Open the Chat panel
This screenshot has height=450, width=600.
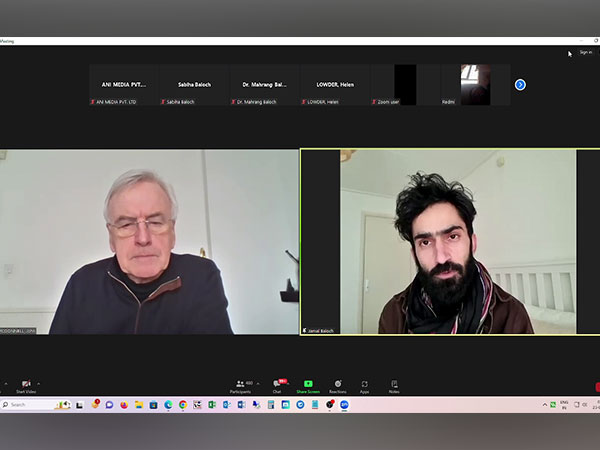tap(277, 386)
